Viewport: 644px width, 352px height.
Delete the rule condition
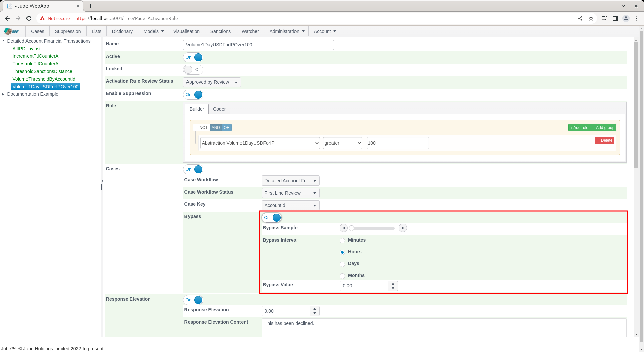click(604, 140)
